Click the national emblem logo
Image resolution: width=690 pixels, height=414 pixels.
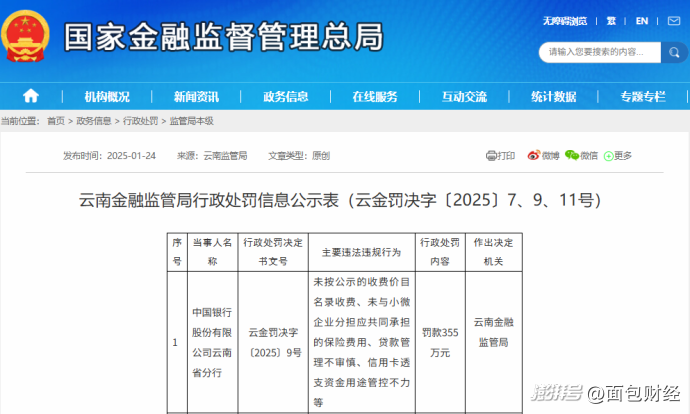coord(25,36)
